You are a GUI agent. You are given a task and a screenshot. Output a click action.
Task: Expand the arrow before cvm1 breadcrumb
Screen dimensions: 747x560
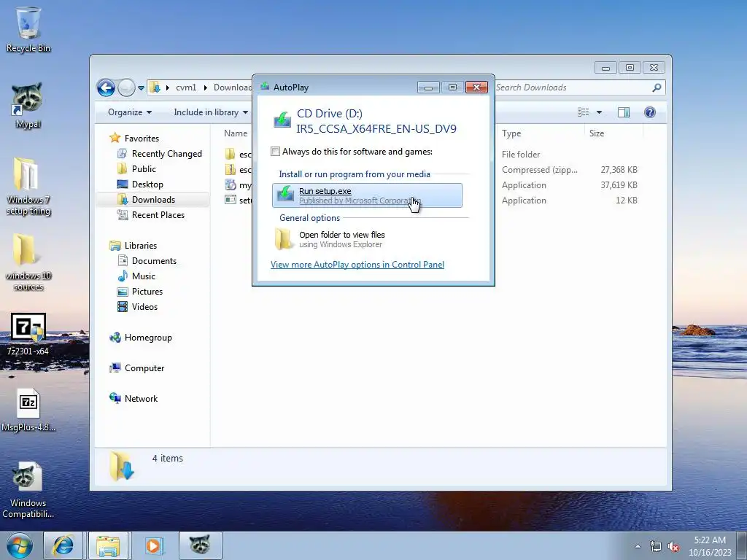tap(167, 87)
